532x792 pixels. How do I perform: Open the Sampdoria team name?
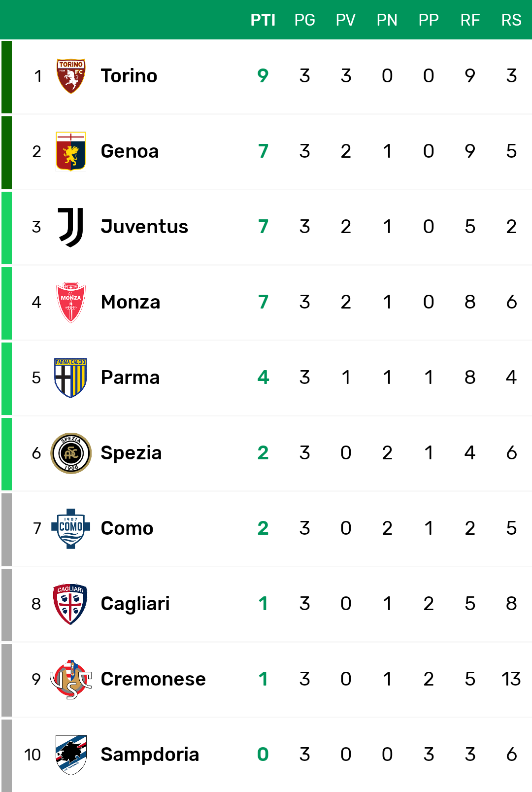tap(150, 755)
